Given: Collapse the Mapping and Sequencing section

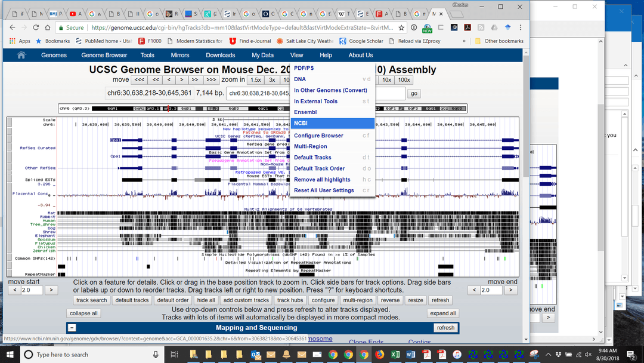Looking at the screenshot, I should pos(72,328).
